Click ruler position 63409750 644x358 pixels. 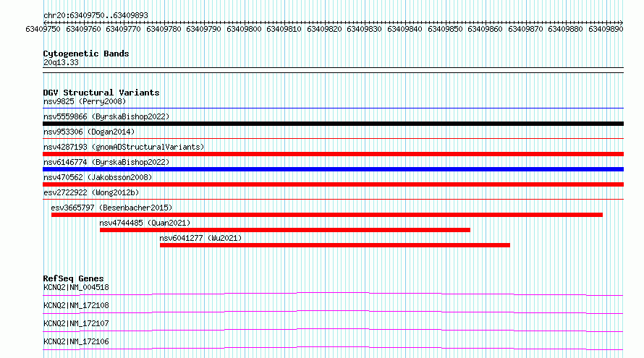(x=43, y=29)
